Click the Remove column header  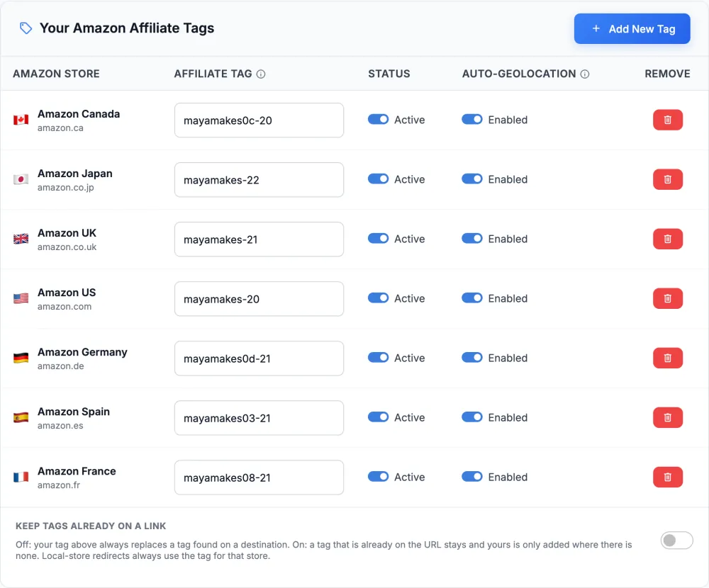click(667, 74)
